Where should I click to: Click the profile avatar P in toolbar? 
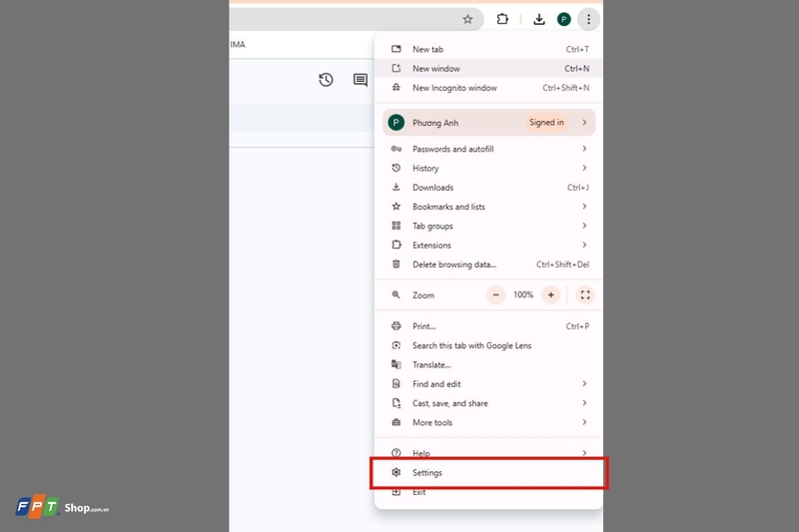pyautogui.click(x=563, y=19)
